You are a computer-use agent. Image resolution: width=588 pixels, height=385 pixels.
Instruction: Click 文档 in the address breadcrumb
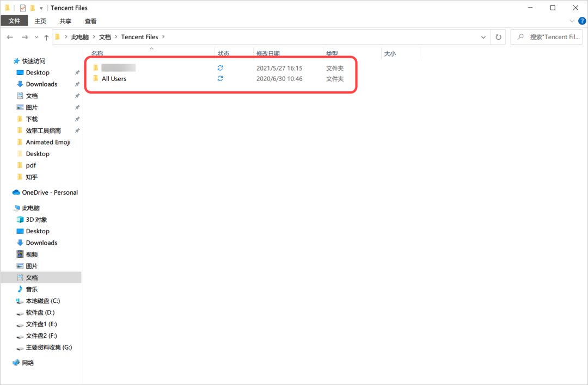105,37
